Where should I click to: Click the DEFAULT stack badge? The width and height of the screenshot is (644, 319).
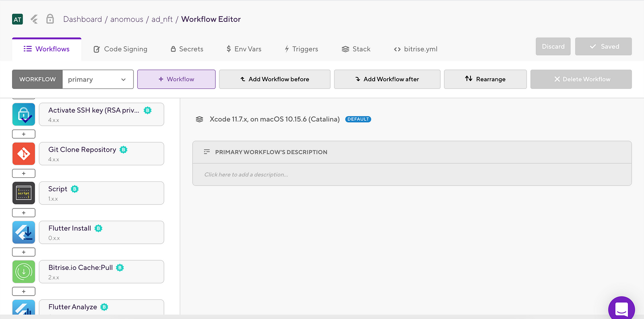coord(358,119)
